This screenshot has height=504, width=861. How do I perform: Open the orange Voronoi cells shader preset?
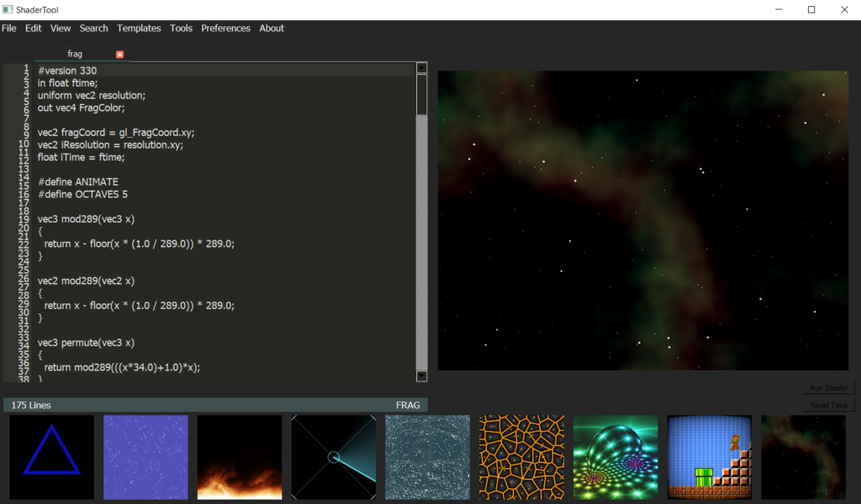(521, 457)
